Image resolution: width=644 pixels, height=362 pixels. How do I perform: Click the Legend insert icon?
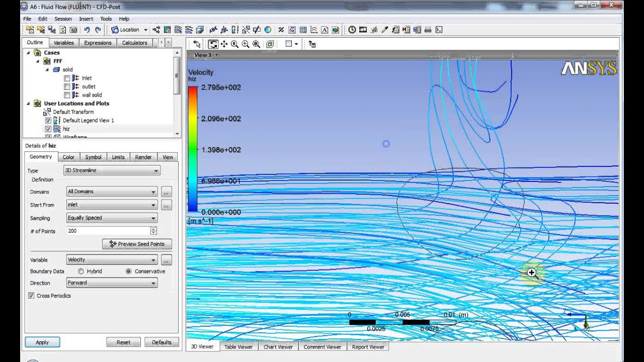[235, 30]
